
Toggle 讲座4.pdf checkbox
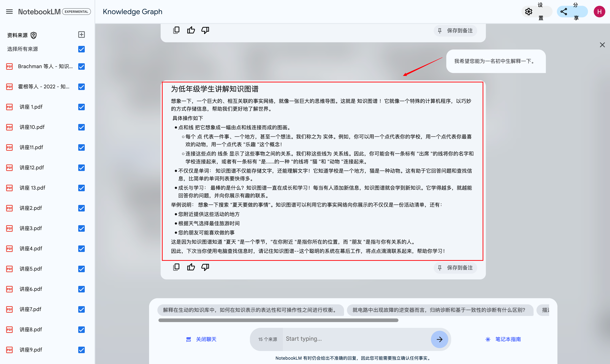click(x=81, y=249)
